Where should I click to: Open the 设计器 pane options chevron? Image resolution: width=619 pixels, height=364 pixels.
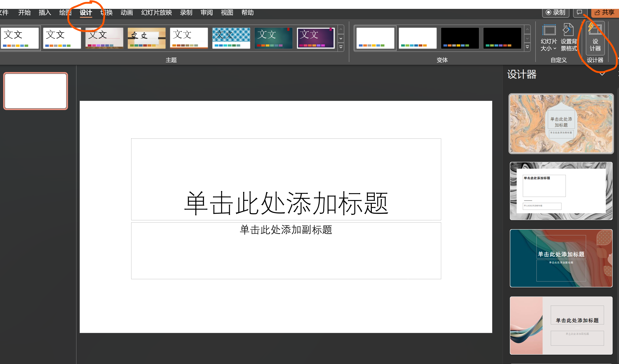click(x=602, y=74)
